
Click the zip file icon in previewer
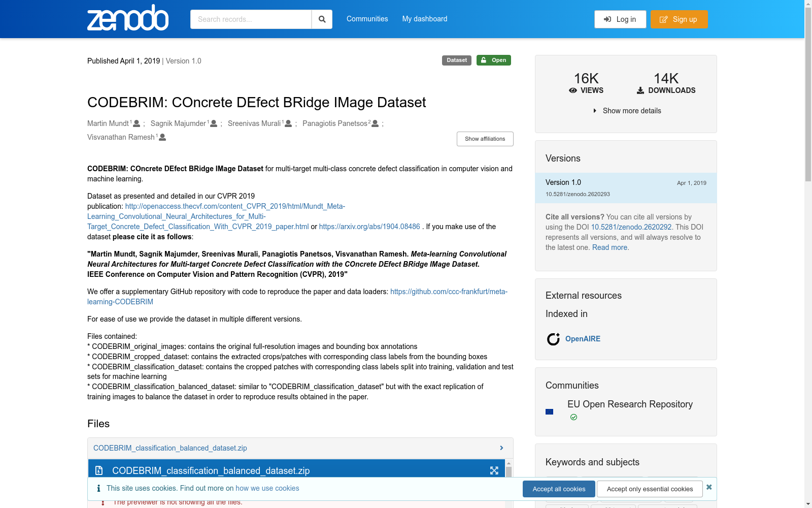(99, 471)
